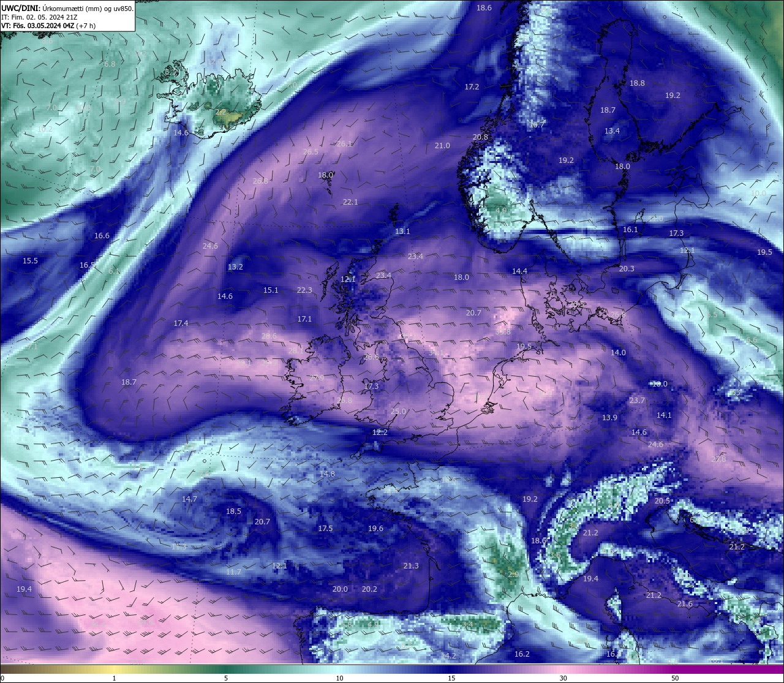The width and height of the screenshot is (784, 683).
Task: Click the map value '21.0'
Action: [x=442, y=145]
